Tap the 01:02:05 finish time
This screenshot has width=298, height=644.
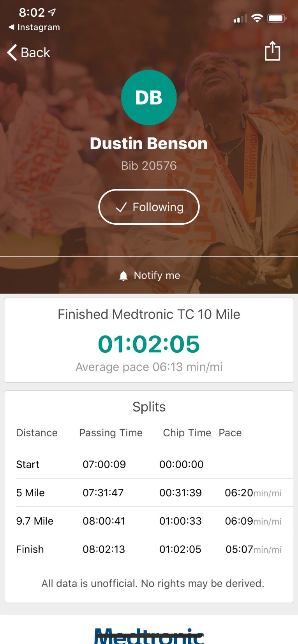click(x=149, y=344)
